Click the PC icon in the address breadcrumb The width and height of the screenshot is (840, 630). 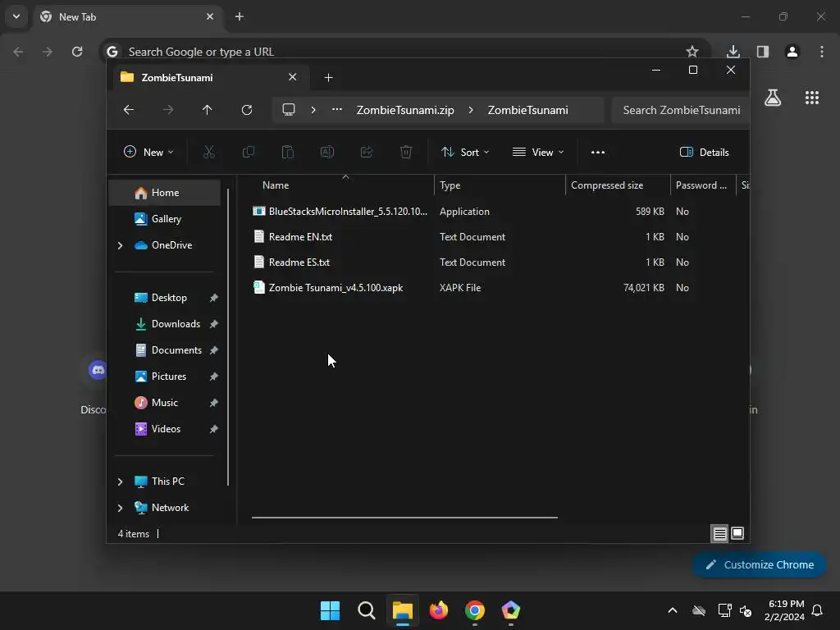click(289, 110)
